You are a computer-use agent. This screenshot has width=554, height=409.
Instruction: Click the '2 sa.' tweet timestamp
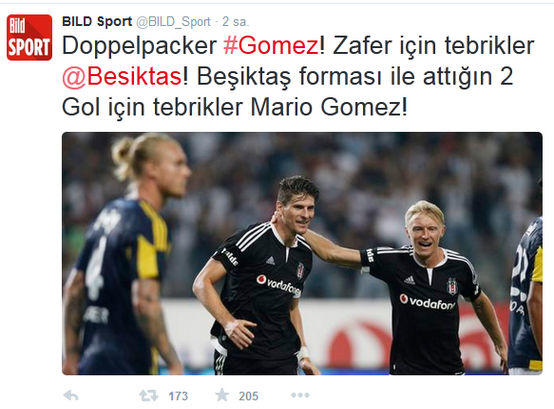click(x=235, y=22)
